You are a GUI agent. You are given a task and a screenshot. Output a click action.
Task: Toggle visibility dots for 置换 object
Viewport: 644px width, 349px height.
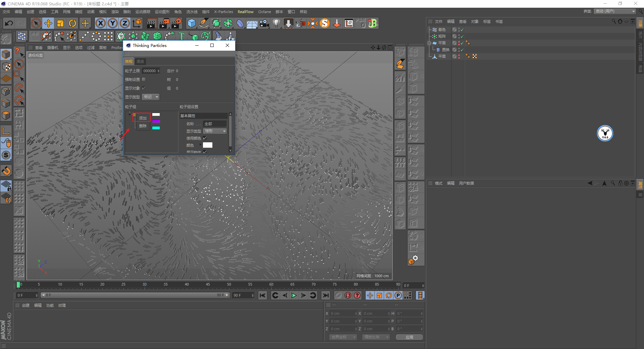pos(459,50)
